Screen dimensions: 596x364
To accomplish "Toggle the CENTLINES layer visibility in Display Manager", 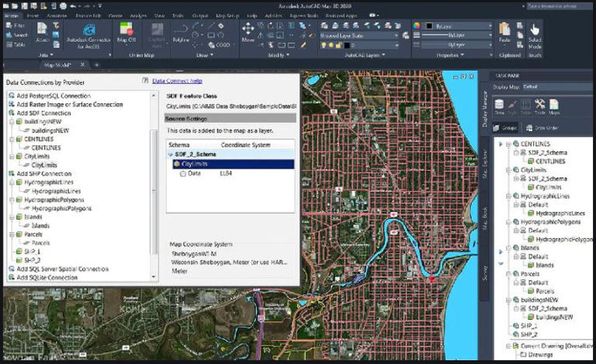I will (516, 144).
